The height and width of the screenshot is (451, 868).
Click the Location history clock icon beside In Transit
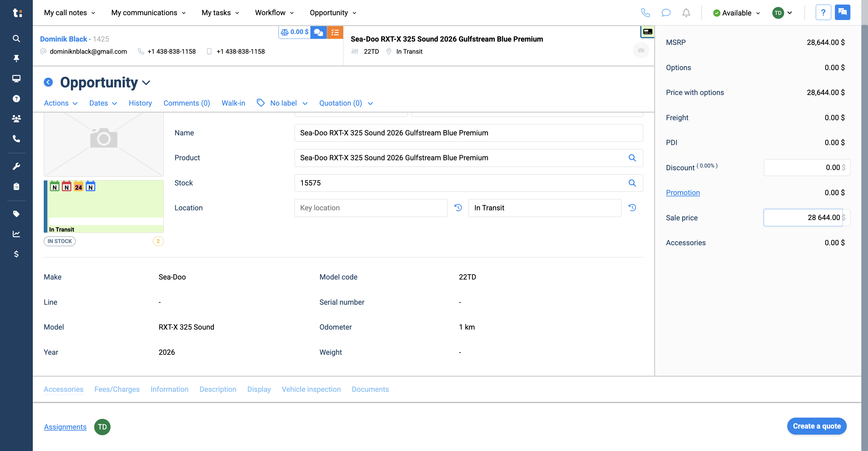pos(632,208)
